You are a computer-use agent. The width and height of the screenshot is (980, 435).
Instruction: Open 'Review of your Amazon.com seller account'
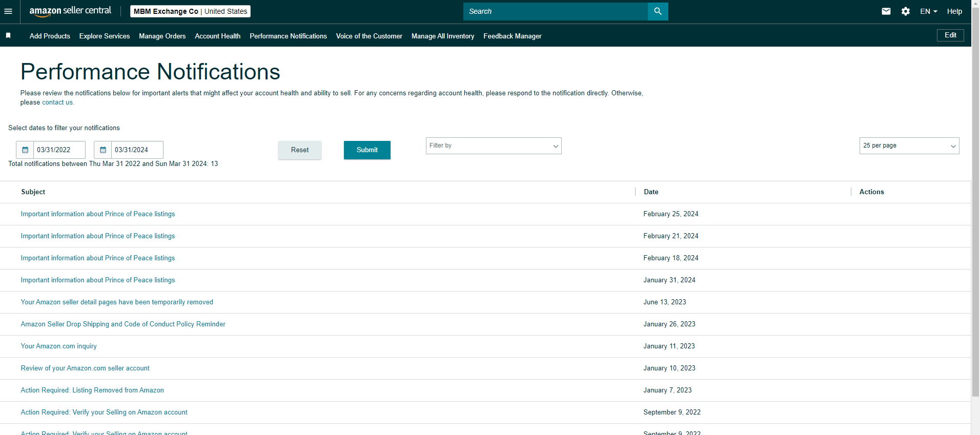(85, 368)
